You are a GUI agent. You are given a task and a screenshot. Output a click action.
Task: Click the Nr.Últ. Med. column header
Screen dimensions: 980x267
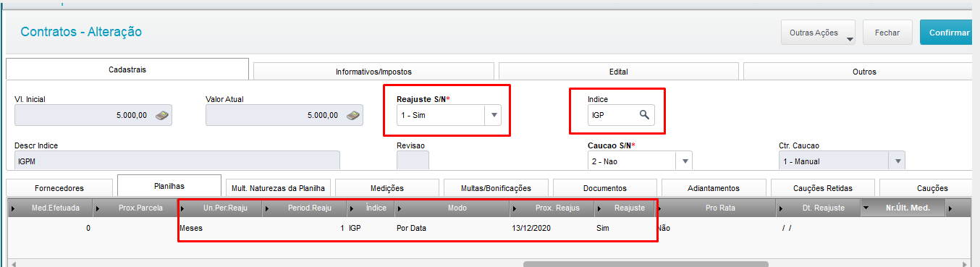pos(903,208)
